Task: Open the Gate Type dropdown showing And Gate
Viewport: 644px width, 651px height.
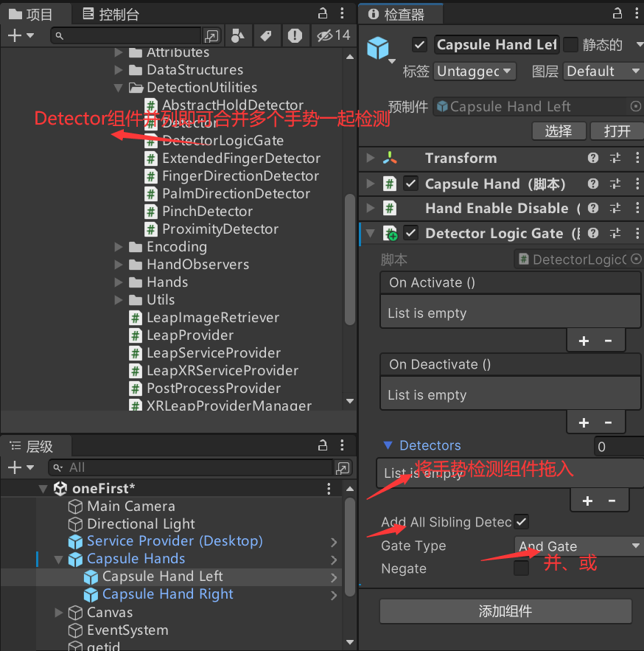Action: click(x=578, y=546)
